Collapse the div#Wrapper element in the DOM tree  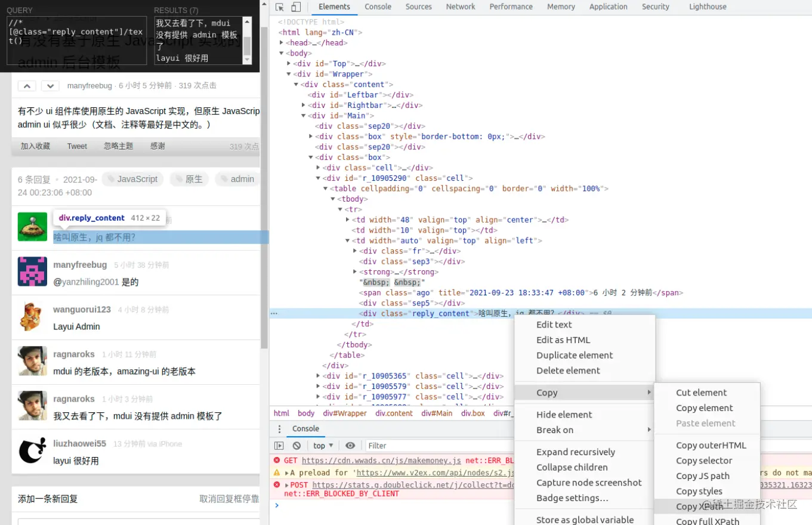pyautogui.click(x=289, y=74)
